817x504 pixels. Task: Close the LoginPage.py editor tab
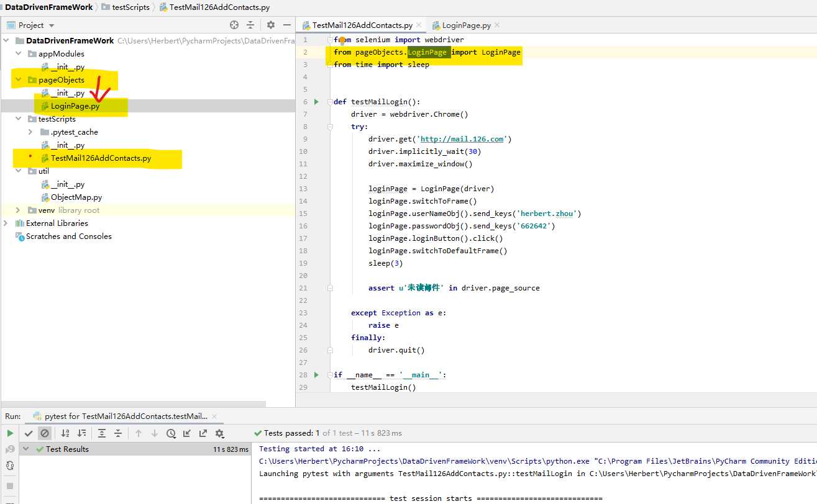pos(497,25)
